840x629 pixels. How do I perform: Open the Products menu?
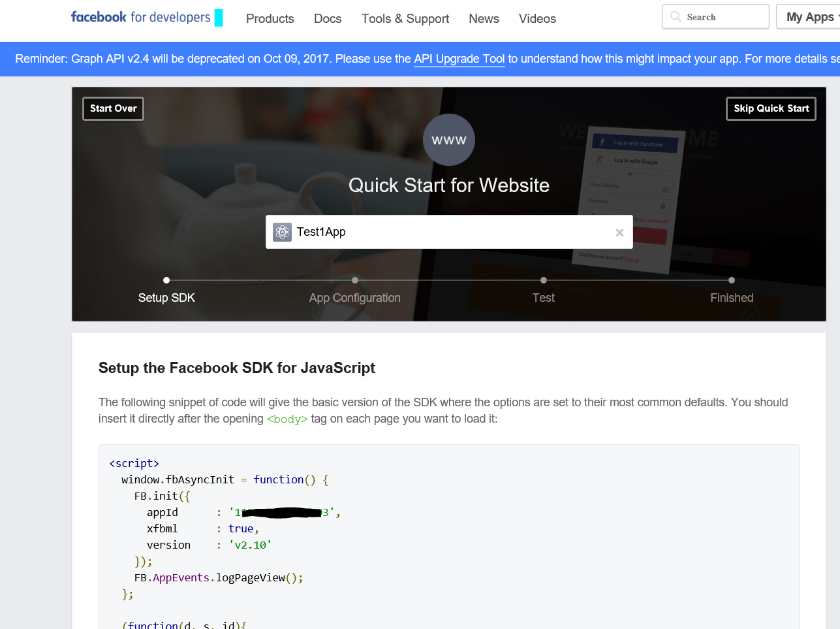coord(270,19)
